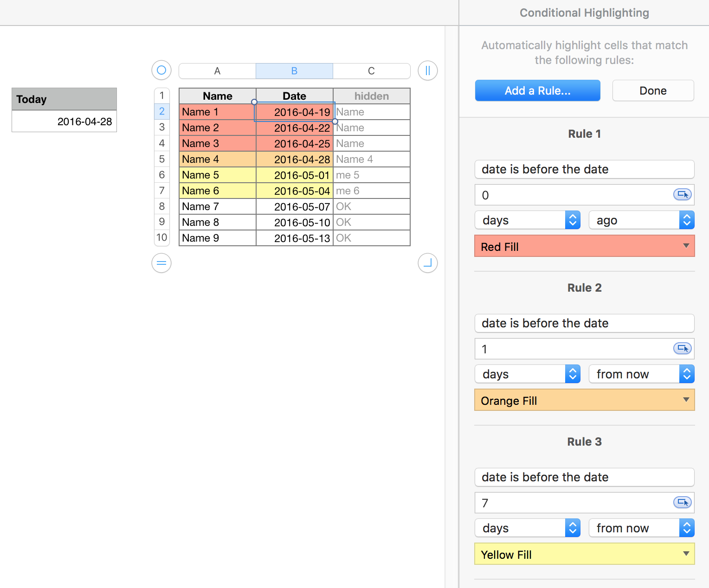This screenshot has width=709, height=588.
Task: Click the cell reference icon in Rule 3
Action: [x=683, y=503]
